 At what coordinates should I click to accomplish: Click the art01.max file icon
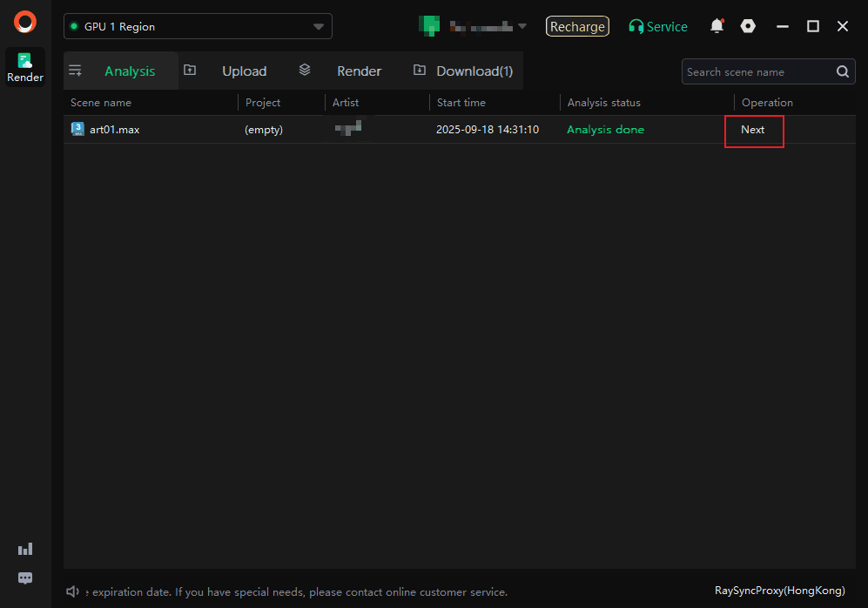point(77,129)
